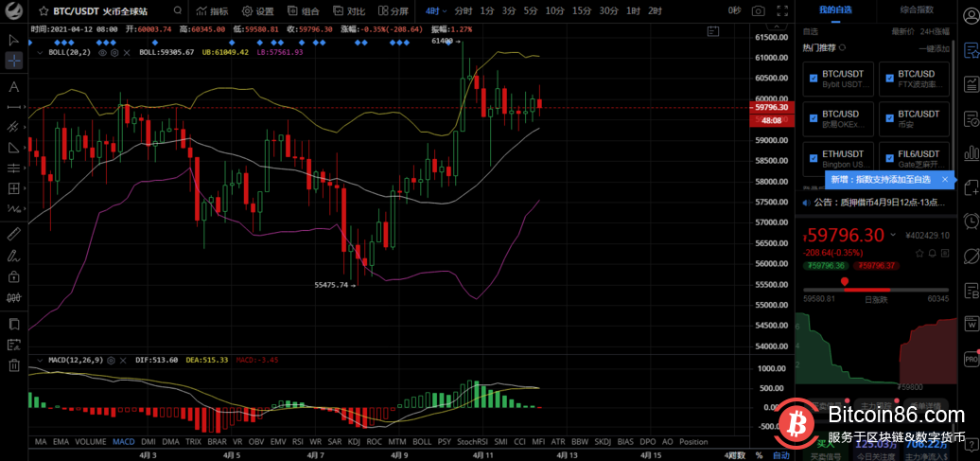Uncheck the BTC/USDT Bybit checkbox

tap(813, 78)
